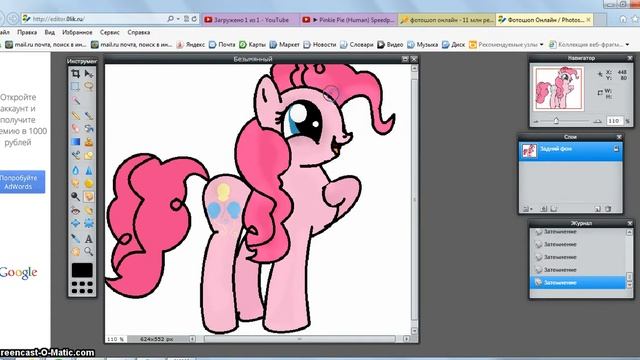Select the Type text tool
The width and height of the screenshot is (640, 360).
89,238
